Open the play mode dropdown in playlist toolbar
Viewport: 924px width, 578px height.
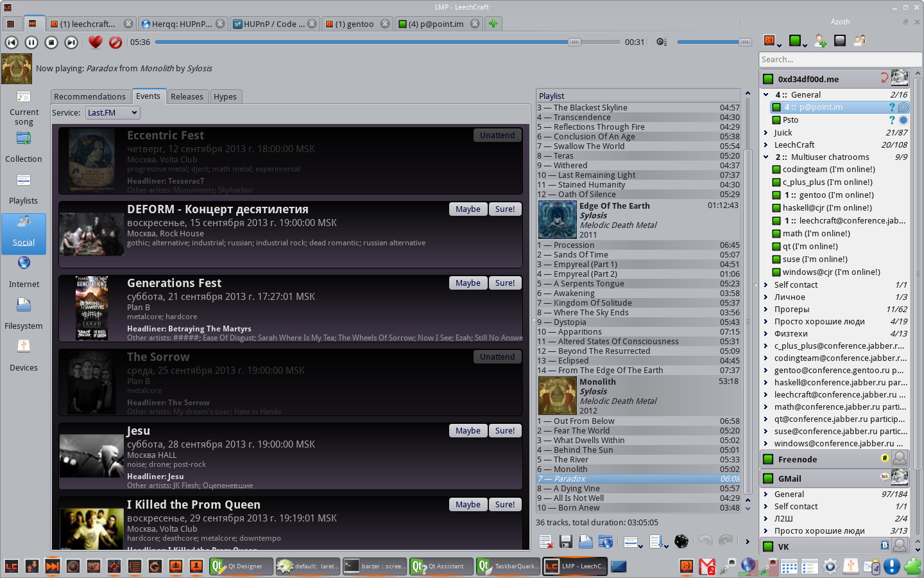tap(633, 542)
